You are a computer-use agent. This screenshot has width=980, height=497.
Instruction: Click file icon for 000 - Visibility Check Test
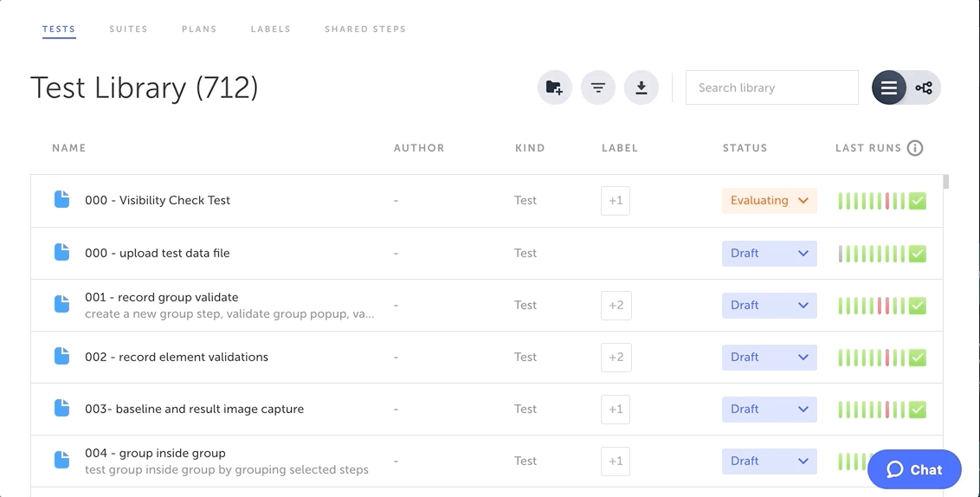click(x=62, y=200)
